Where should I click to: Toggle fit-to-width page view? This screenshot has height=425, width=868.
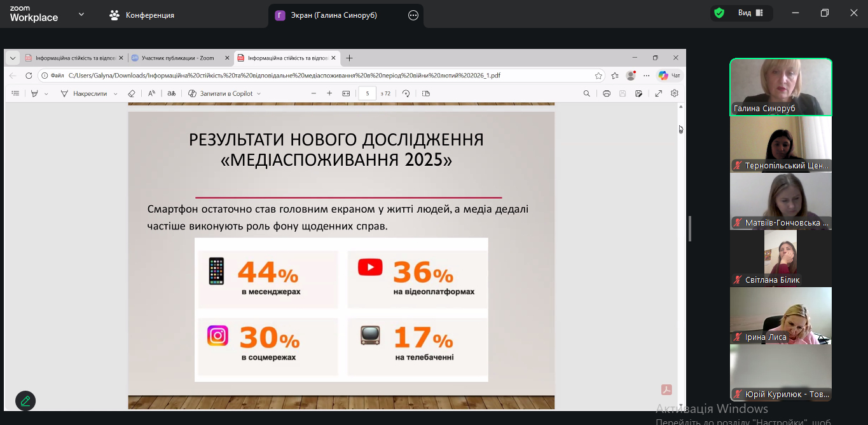[346, 93]
